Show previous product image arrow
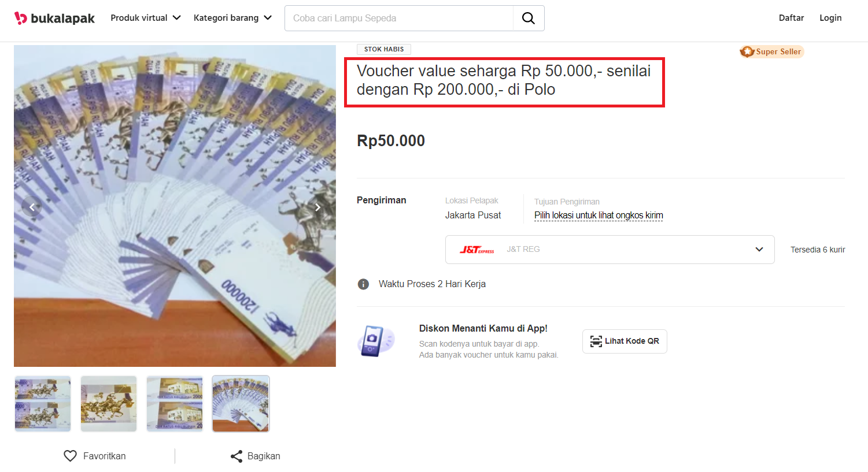868x472 pixels. (x=32, y=207)
